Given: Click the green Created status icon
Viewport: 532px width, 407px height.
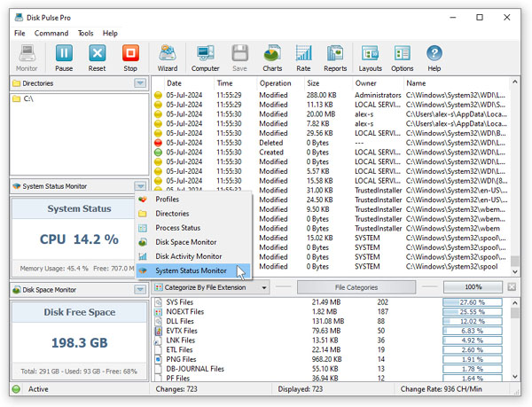Looking at the screenshot, I should (158, 153).
